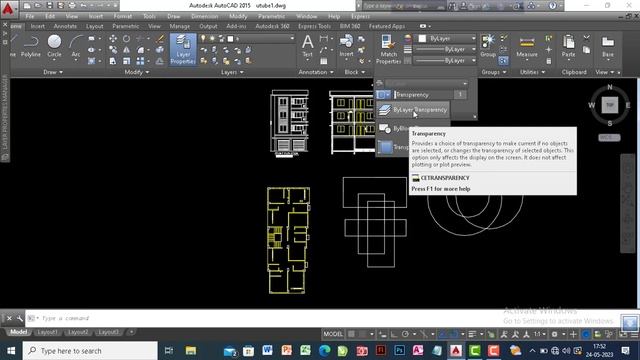Add a new layout with plus button

point(131,332)
